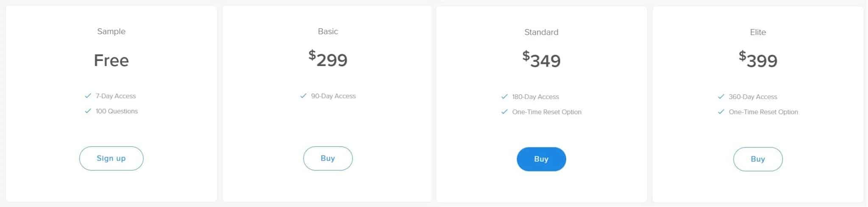Click the Sign up button on Sample plan
The image size is (868, 207).
click(x=111, y=158)
